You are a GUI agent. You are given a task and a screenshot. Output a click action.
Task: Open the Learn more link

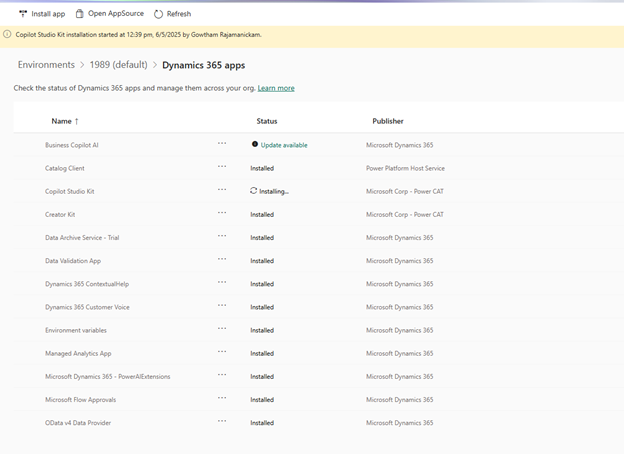[x=276, y=88]
